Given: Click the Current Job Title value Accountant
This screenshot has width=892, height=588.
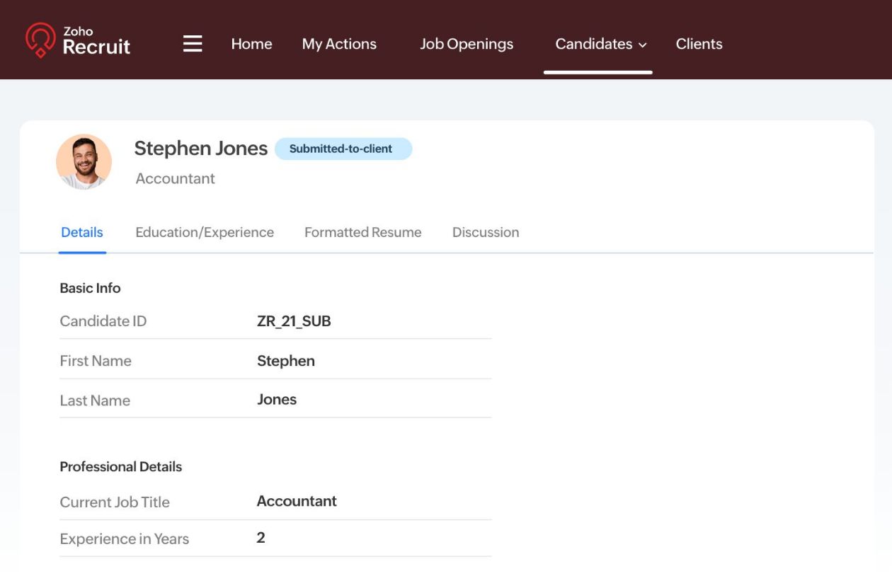Looking at the screenshot, I should point(297,502).
